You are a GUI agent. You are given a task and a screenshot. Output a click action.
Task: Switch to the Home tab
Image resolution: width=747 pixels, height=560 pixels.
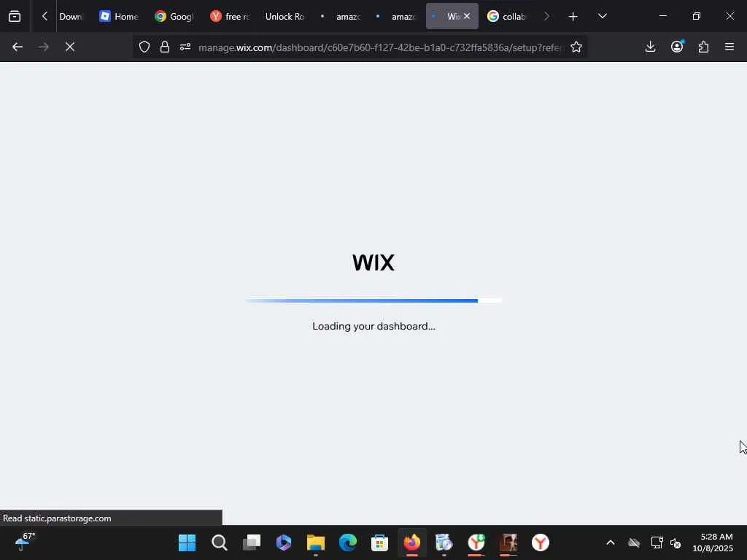[119, 16]
